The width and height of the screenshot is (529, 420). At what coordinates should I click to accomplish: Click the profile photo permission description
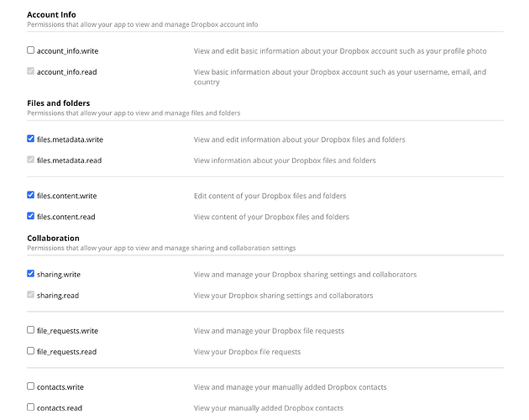click(x=340, y=51)
